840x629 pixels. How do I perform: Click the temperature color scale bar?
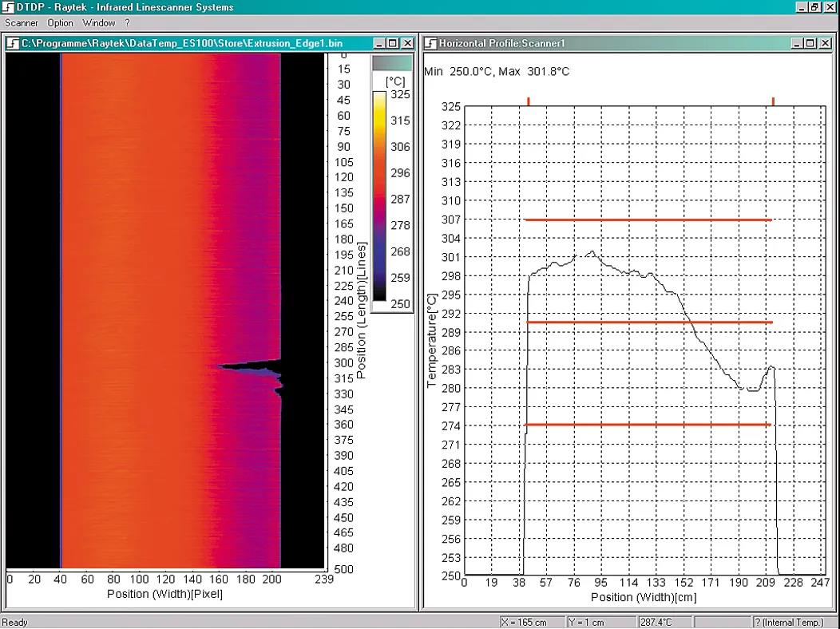coord(378,194)
